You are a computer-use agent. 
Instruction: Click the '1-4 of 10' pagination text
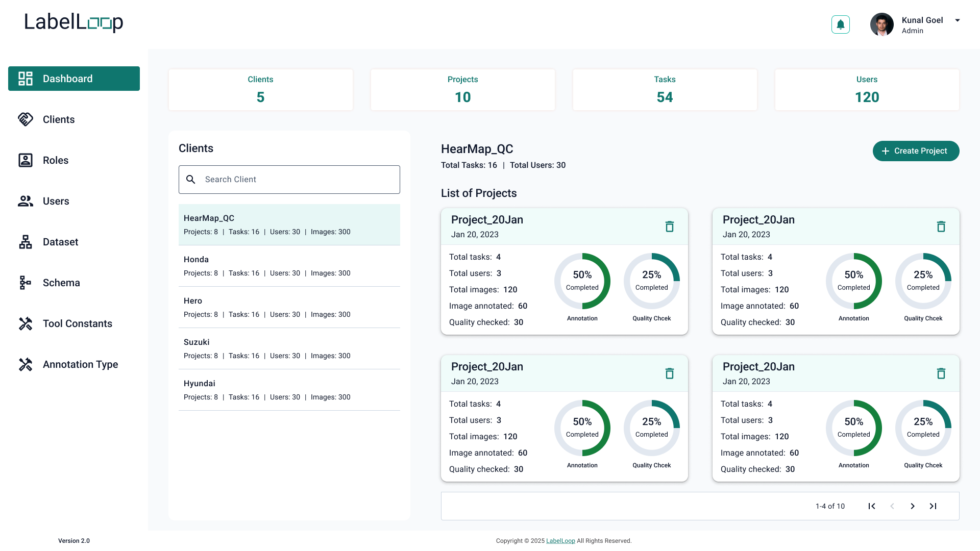(x=830, y=506)
